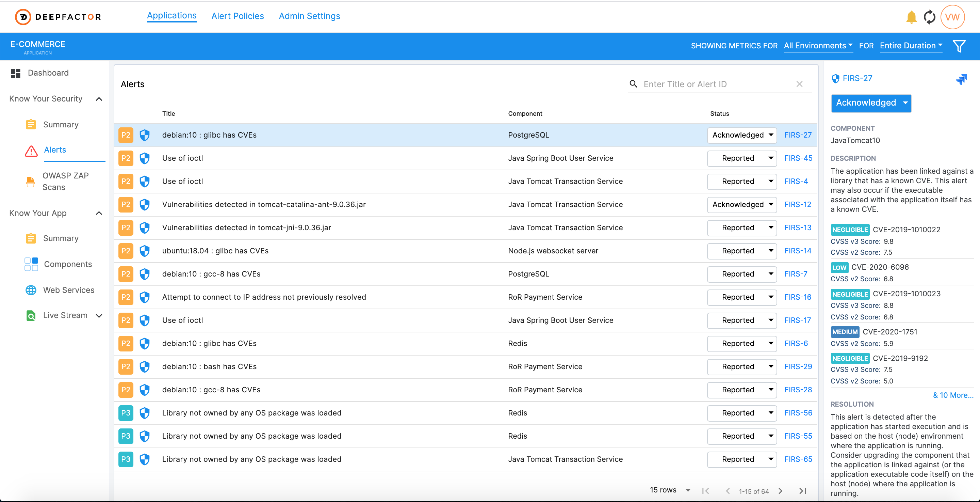Select 'debian:10 : bash has CVEs' row title
Screen dimensions: 980x502
point(209,367)
